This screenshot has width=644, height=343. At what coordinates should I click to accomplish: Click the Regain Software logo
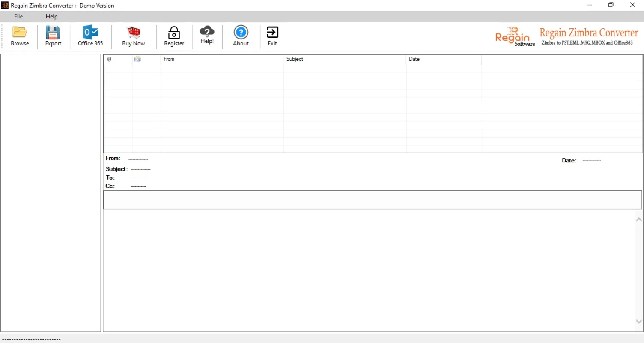(x=515, y=37)
